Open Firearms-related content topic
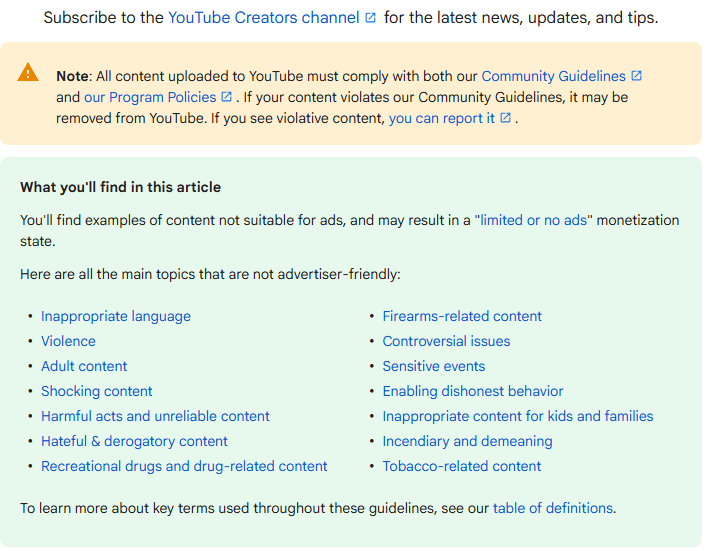Screen dimensions: 708x551 coord(462,316)
